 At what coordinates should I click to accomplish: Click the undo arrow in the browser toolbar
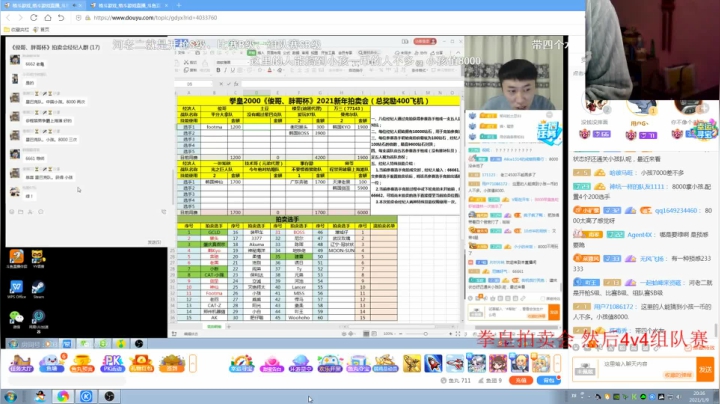pyautogui.click(x=61, y=17)
